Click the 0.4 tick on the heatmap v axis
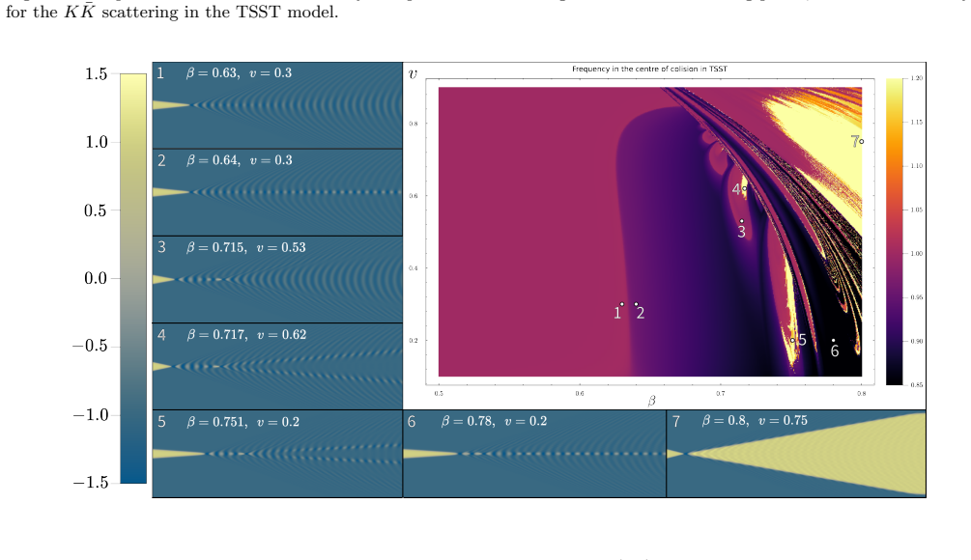This screenshot has height=560, width=971. click(414, 268)
